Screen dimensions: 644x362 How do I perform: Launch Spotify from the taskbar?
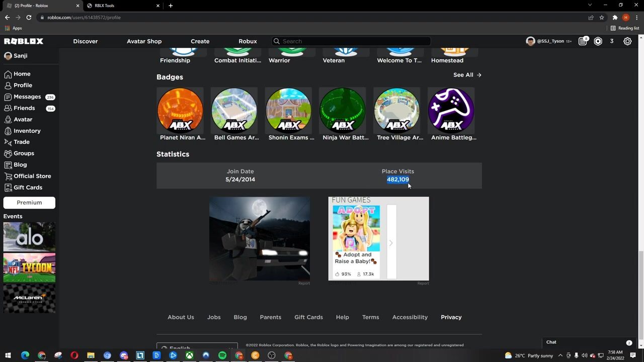(222, 355)
